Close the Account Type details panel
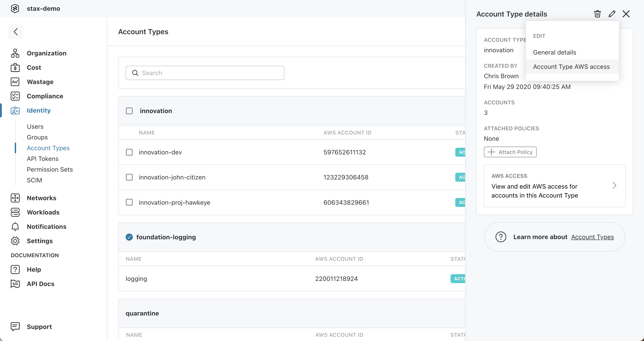644x341 pixels. pos(626,14)
